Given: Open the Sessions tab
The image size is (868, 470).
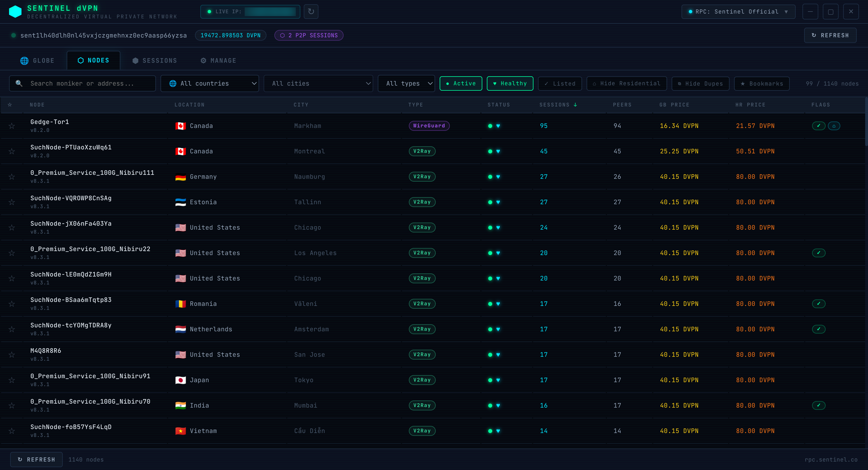Looking at the screenshot, I should coord(155,61).
